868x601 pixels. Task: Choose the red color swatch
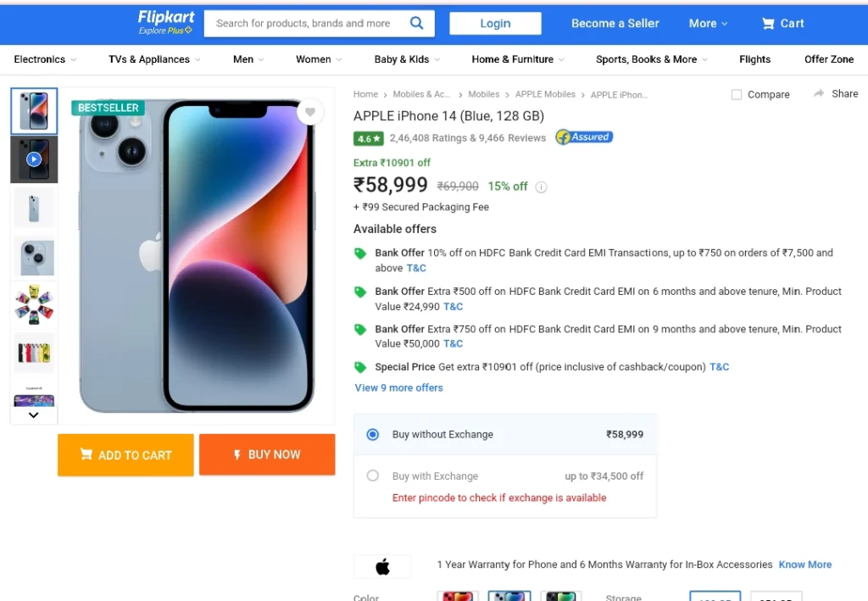(x=458, y=596)
